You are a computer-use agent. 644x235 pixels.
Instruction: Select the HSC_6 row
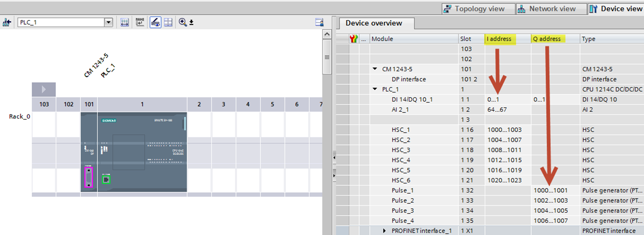click(490, 180)
